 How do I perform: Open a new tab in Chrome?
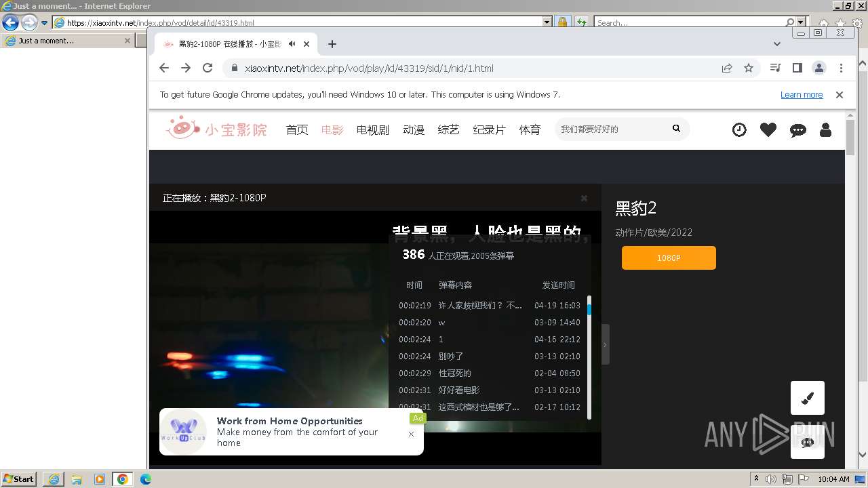332,44
